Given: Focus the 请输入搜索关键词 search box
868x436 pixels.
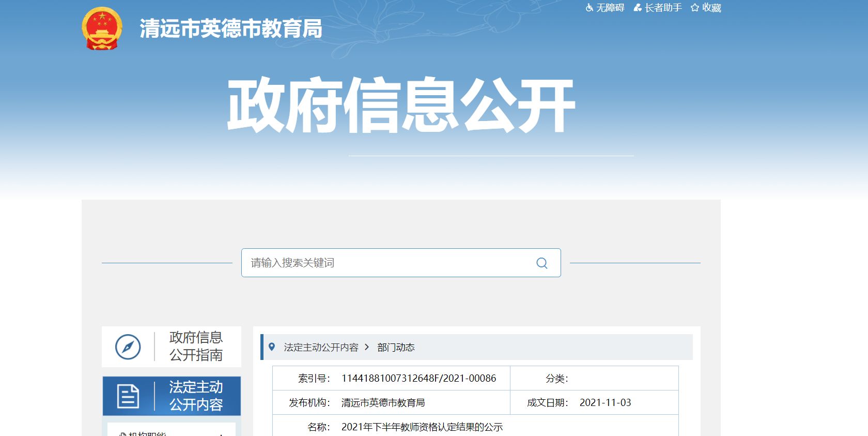Looking at the screenshot, I should (x=388, y=263).
